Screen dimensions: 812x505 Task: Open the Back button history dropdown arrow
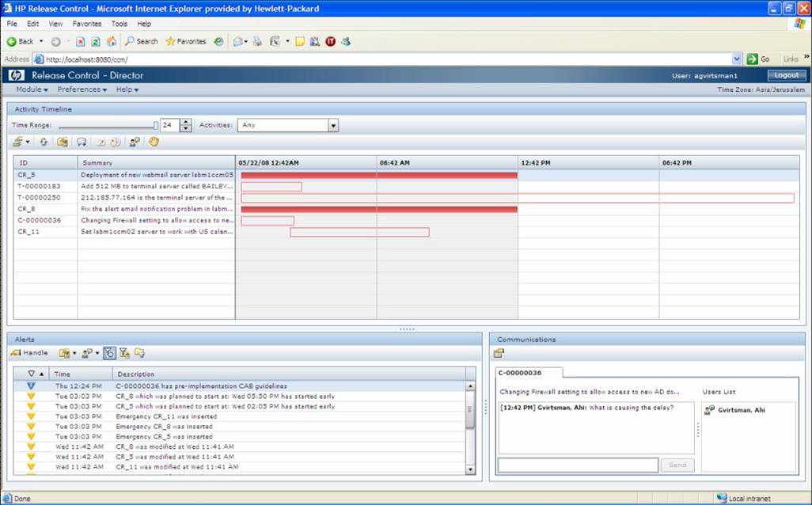(x=41, y=41)
